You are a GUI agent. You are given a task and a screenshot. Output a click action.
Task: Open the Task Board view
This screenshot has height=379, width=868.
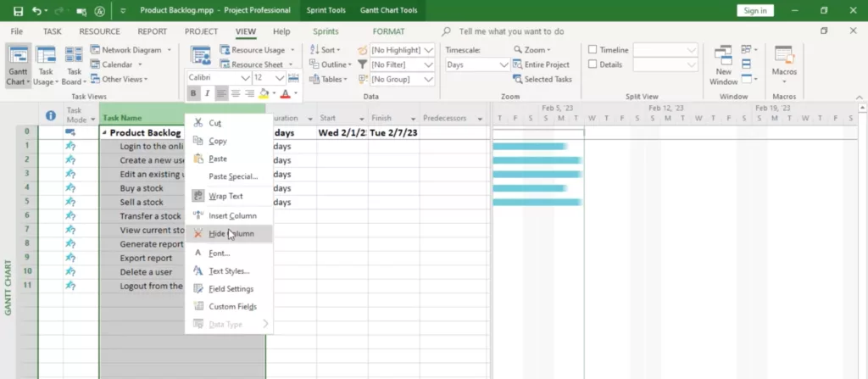tap(74, 66)
